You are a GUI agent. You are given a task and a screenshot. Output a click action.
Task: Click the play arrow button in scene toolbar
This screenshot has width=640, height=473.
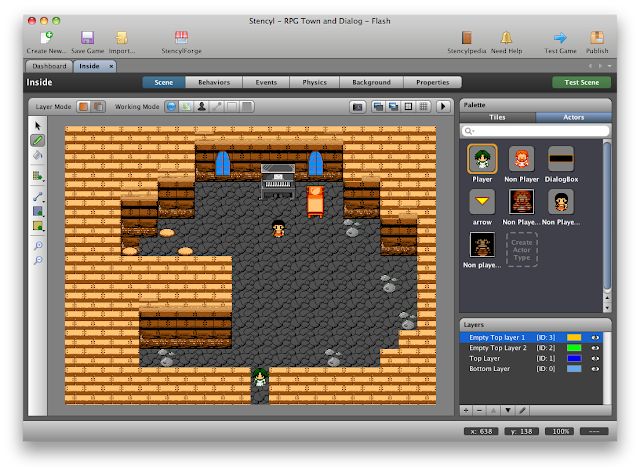coord(444,107)
